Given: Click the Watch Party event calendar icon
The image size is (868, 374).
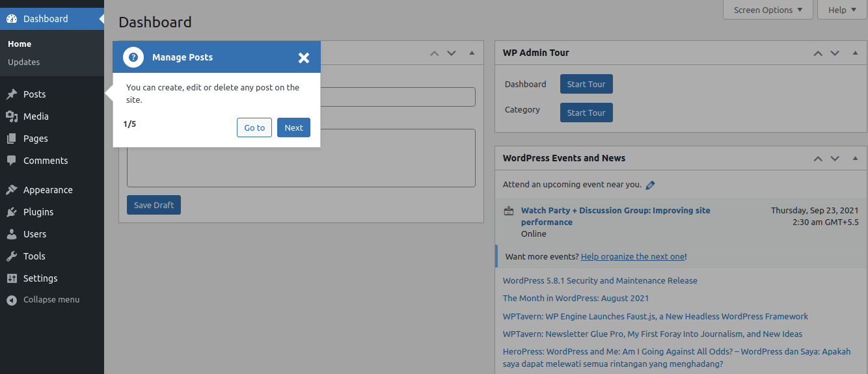Looking at the screenshot, I should point(509,211).
